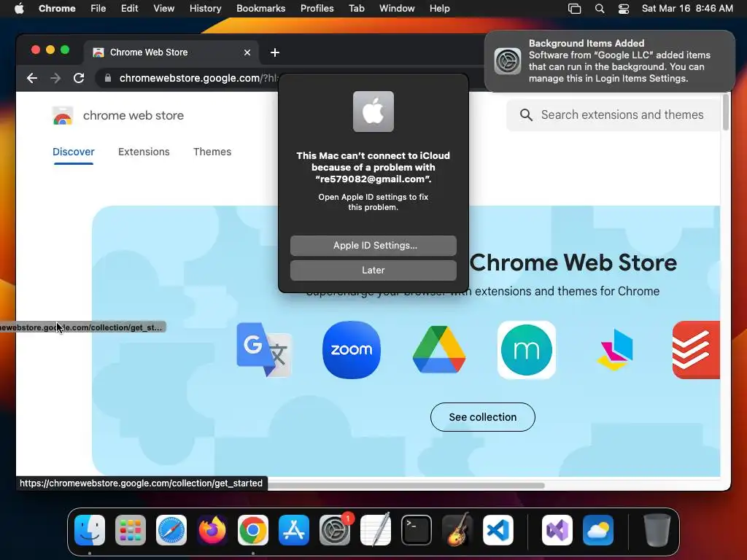Viewport: 747px width, 560px height.
Task: Go back with browser back arrow
Action: pos(32,78)
